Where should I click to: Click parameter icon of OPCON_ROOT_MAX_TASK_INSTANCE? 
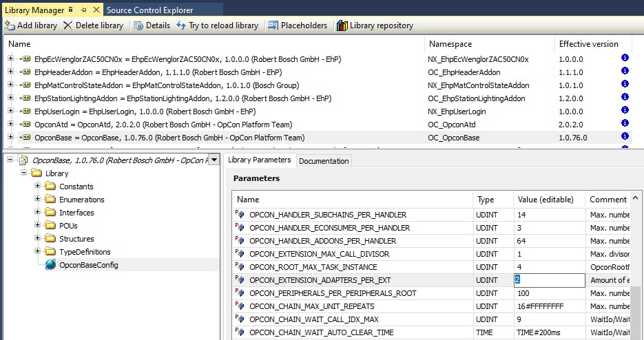[240, 266]
